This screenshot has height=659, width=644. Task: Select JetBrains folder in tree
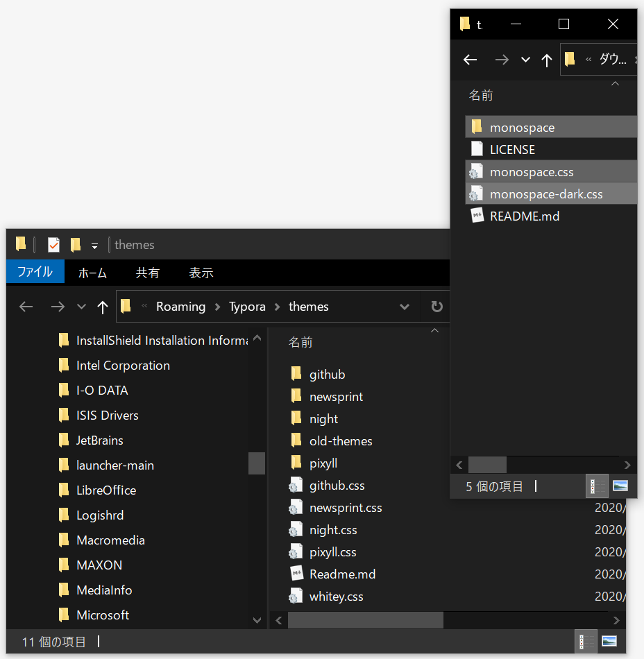pyautogui.click(x=91, y=440)
